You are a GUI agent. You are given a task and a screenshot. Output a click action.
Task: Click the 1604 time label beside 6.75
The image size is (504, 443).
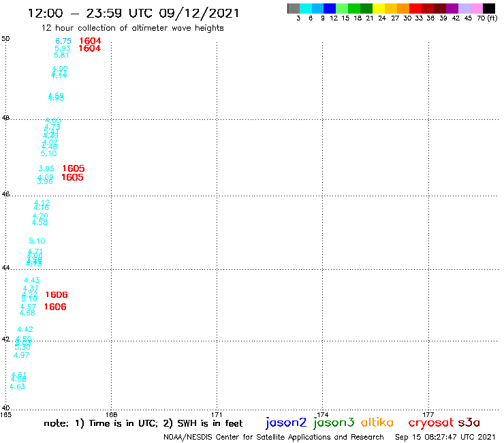pyautogui.click(x=91, y=41)
